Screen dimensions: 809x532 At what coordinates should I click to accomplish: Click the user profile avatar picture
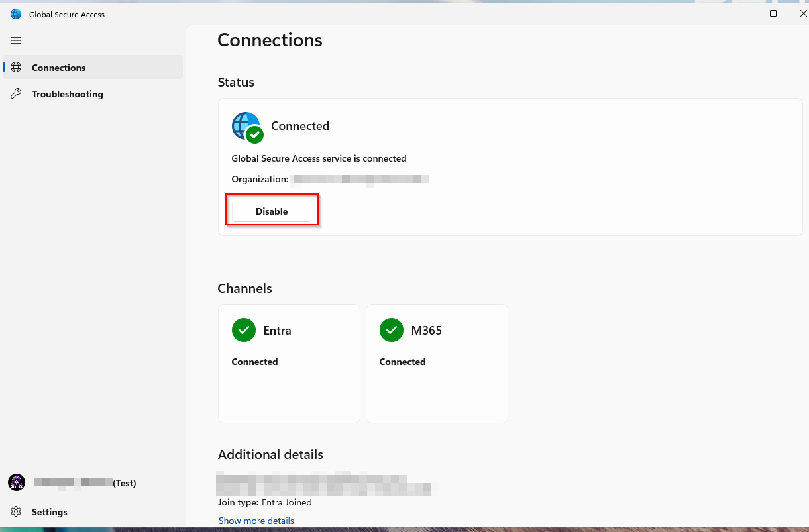(17, 482)
